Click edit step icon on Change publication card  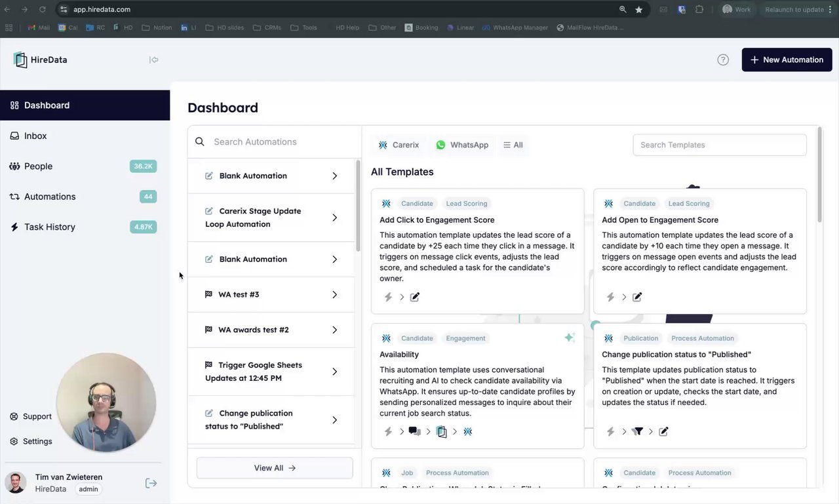click(663, 431)
